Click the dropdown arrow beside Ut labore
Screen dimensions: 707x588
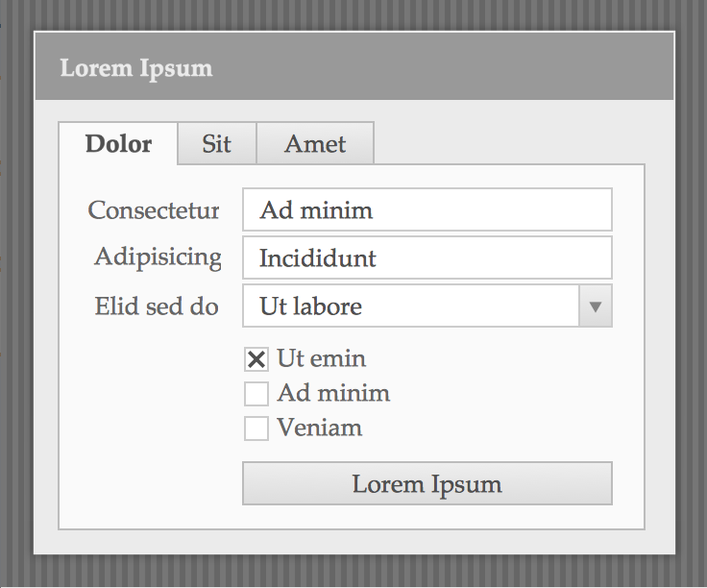coord(596,306)
